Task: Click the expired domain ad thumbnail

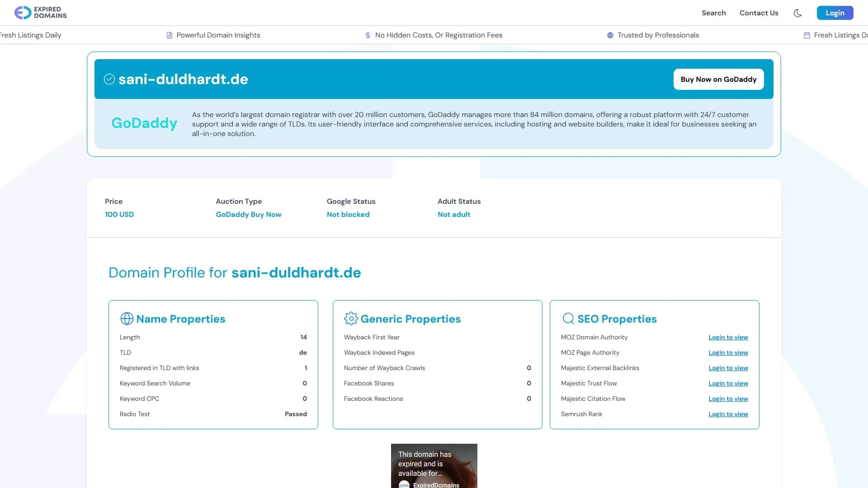Action: 434,466
